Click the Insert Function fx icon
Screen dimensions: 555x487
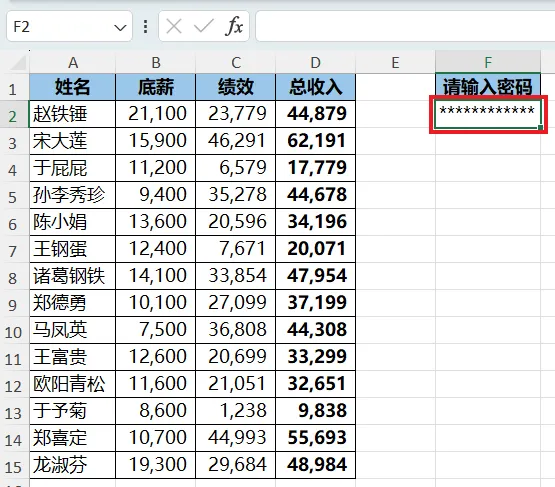(234, 26)
